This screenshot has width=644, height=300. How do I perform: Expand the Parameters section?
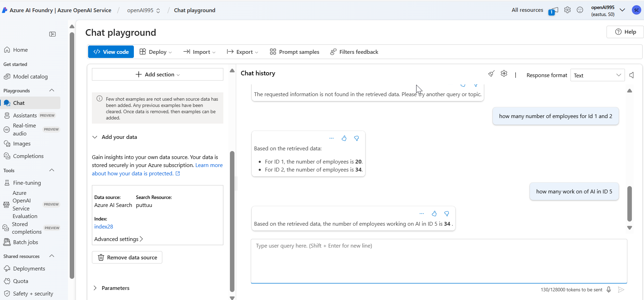coord(95,288)
